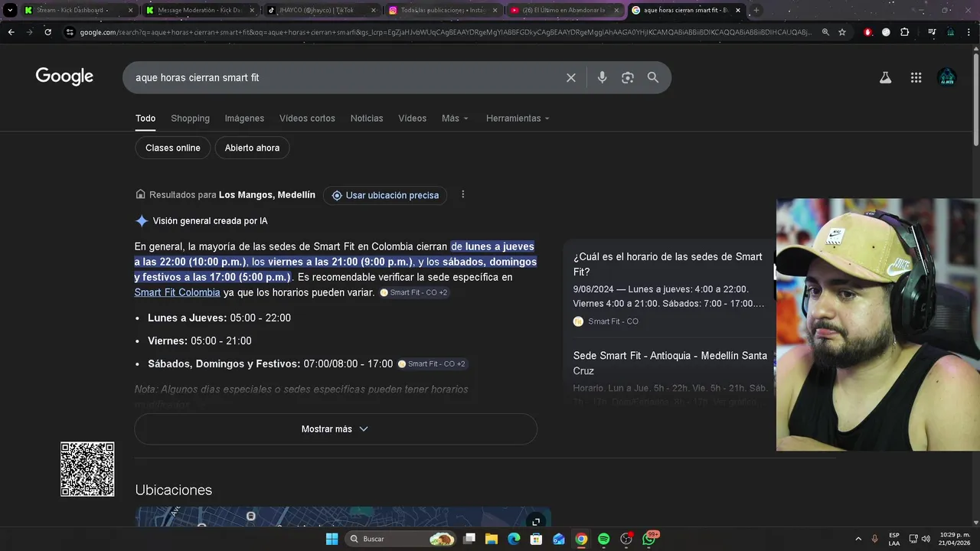Switch to the Shopping tab
The image size is (980, 551).
point(190,118)
